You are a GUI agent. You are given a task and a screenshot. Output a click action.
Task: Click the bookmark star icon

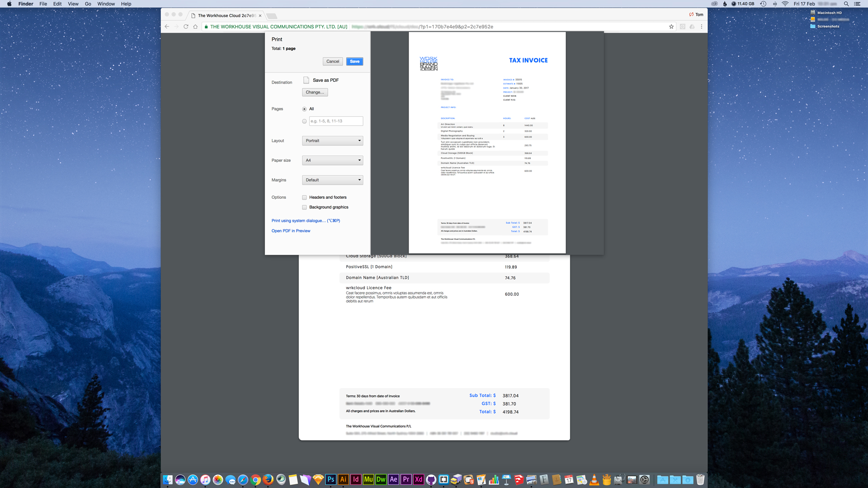coord(671,27)
